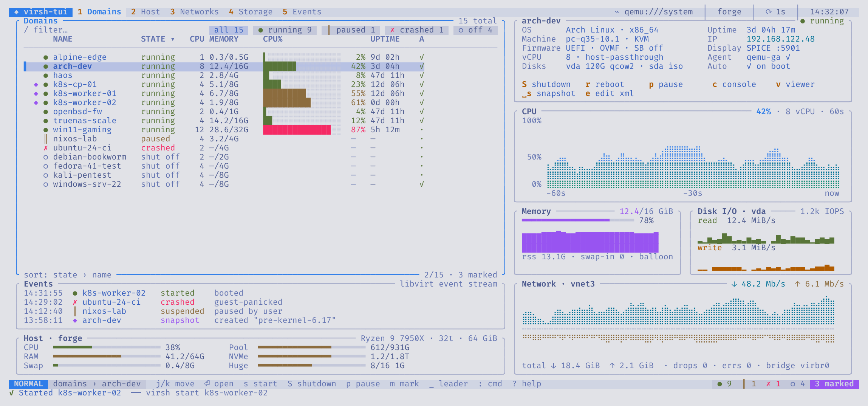This screenshot has width=868, height=406.
Task: Sort by the MEMORY column header
Action: click(x=224, y=39)
